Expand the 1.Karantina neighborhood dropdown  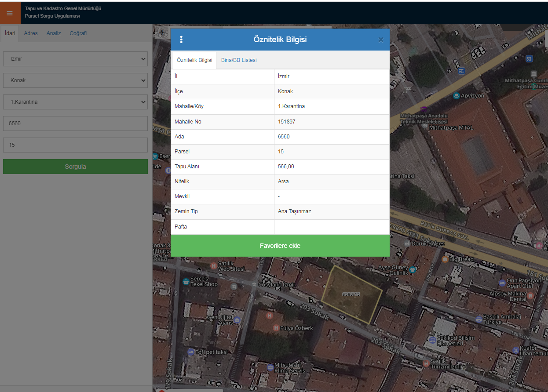pos(75,102)
